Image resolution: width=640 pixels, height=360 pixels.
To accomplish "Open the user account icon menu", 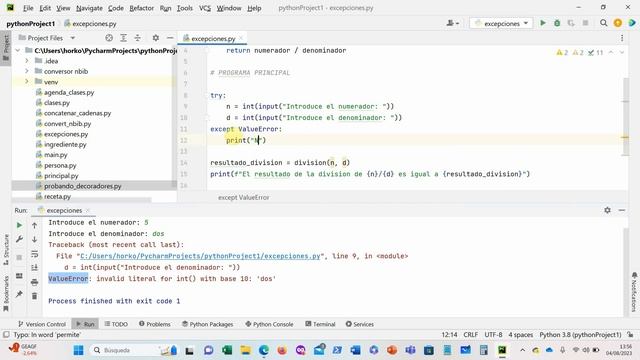I will [452, 23].
